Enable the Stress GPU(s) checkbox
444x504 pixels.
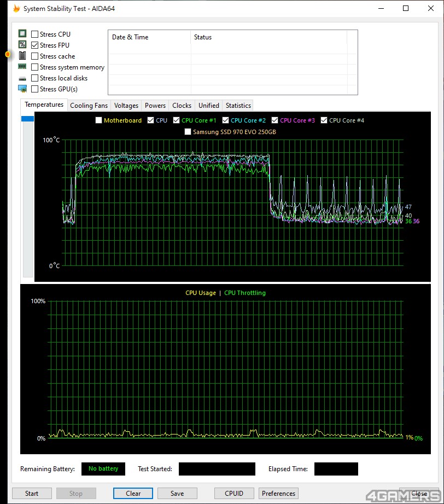pyautogui.click(x=34, y=89)
